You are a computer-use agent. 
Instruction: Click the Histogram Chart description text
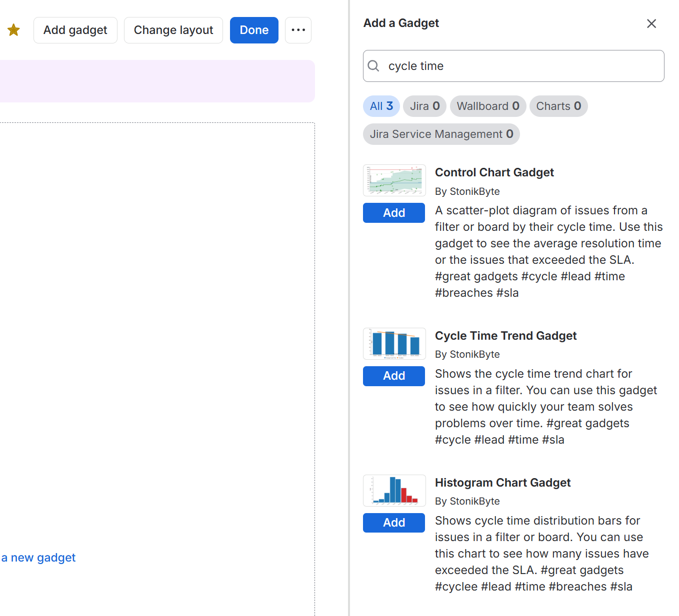(x=542, y=554)
